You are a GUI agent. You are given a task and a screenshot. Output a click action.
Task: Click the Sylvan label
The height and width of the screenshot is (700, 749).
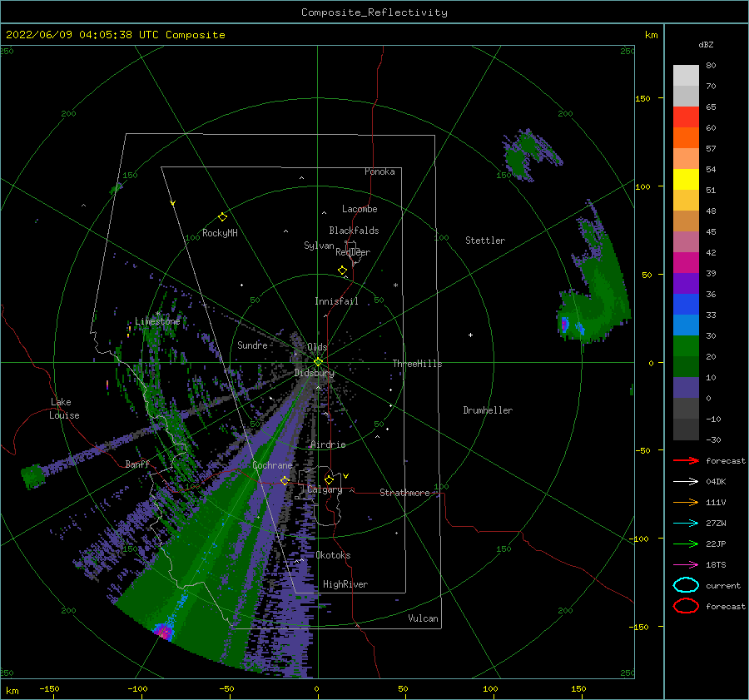tap(319, 246)
